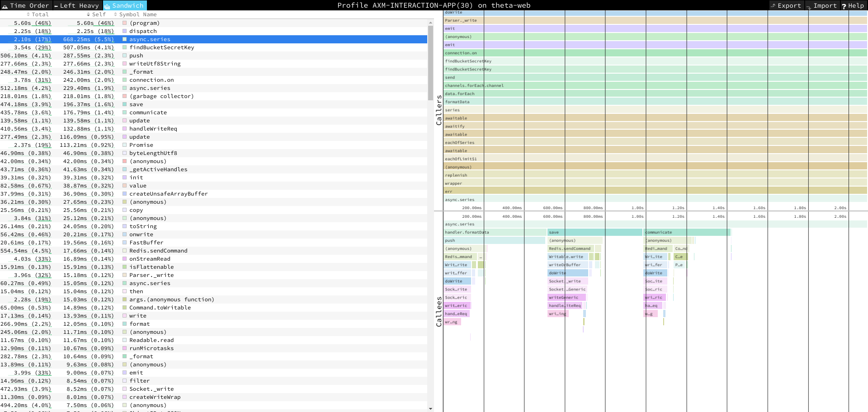Select the Command.toWritable row
The height and width of the screenshot is (412, 868).
click(x=213, y=308)
